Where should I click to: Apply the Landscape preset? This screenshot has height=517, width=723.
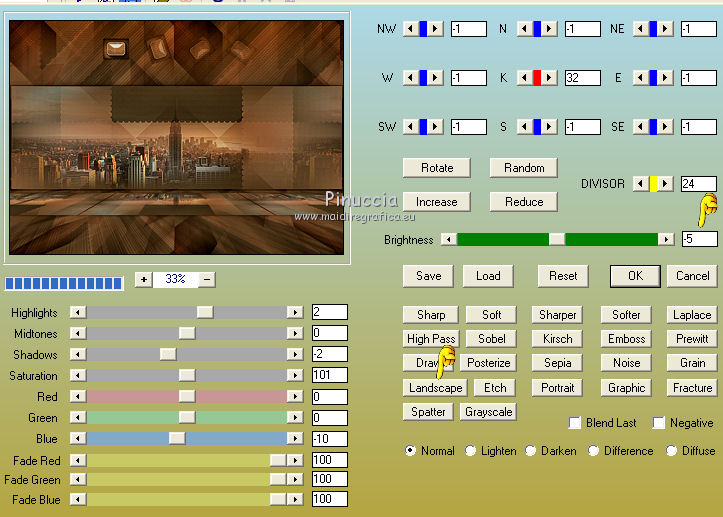click(x=435, y=387)
